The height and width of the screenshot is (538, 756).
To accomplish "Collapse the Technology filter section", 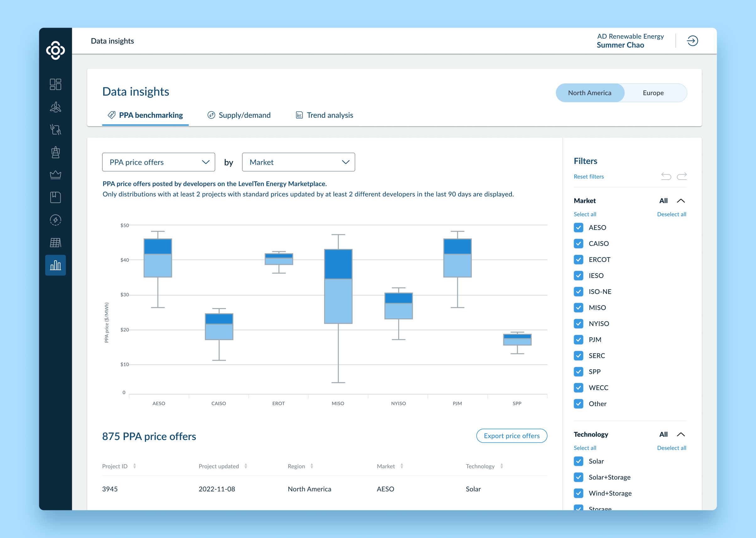I will pos(681,434).
